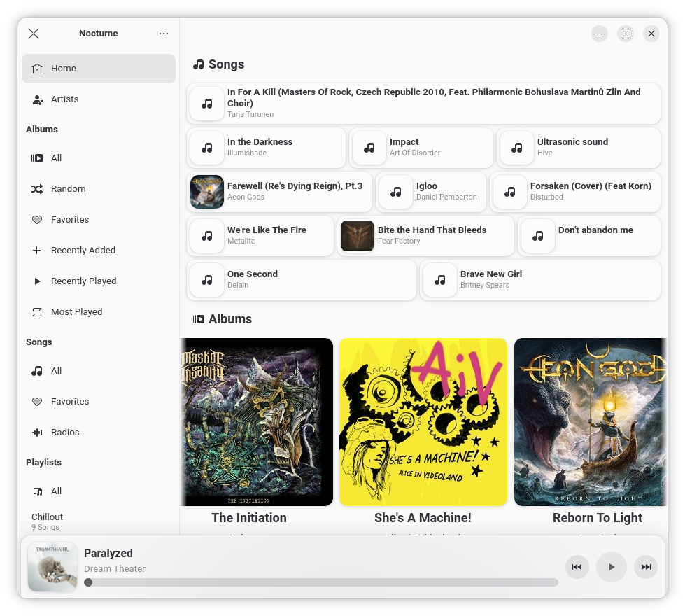685x616 pixels.
Task: Click the Random shuffle icon in sidebar
Action: click(x=37, y=188)
